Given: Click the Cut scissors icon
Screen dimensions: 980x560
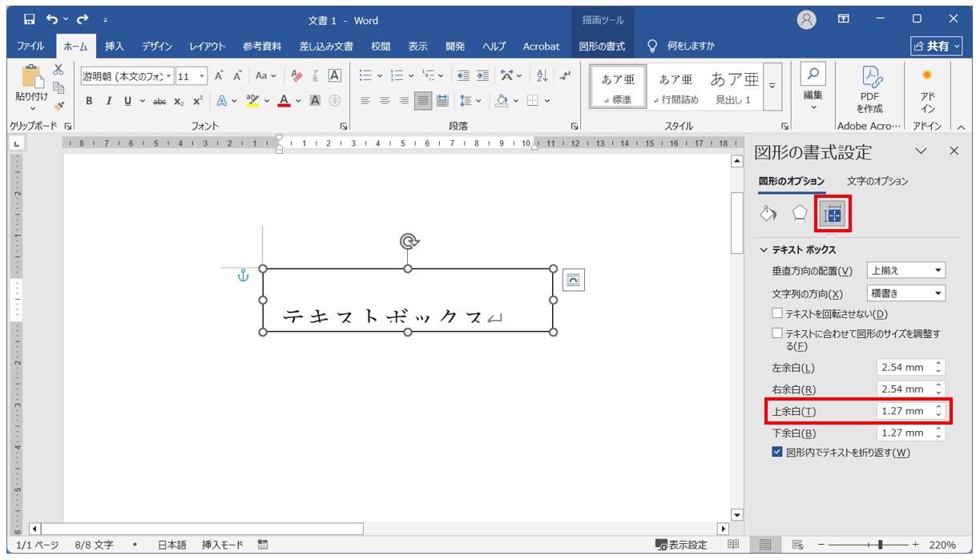Looking at the screenshot, I should (58, 70).
